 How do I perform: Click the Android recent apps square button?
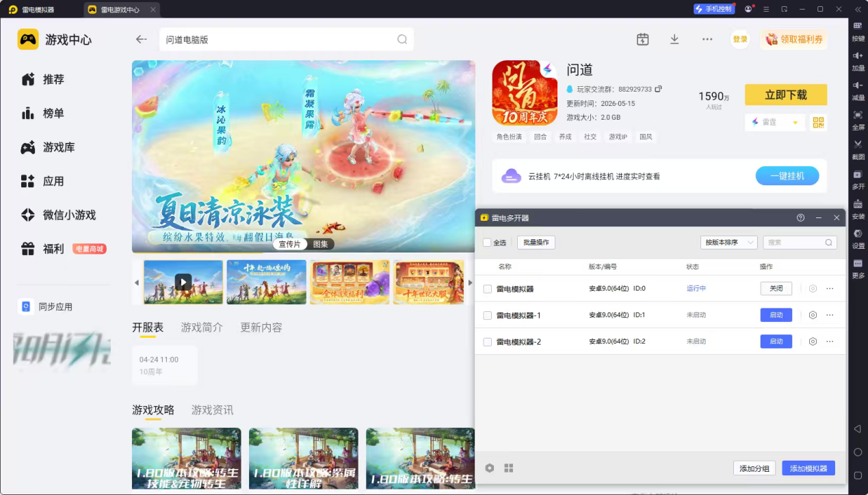point(858,475)
